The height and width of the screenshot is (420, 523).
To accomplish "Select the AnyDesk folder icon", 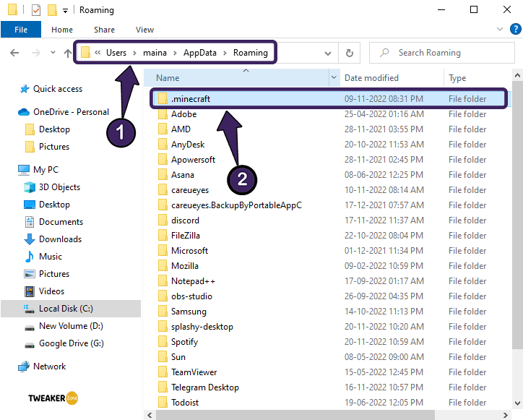I will point(163,145).
